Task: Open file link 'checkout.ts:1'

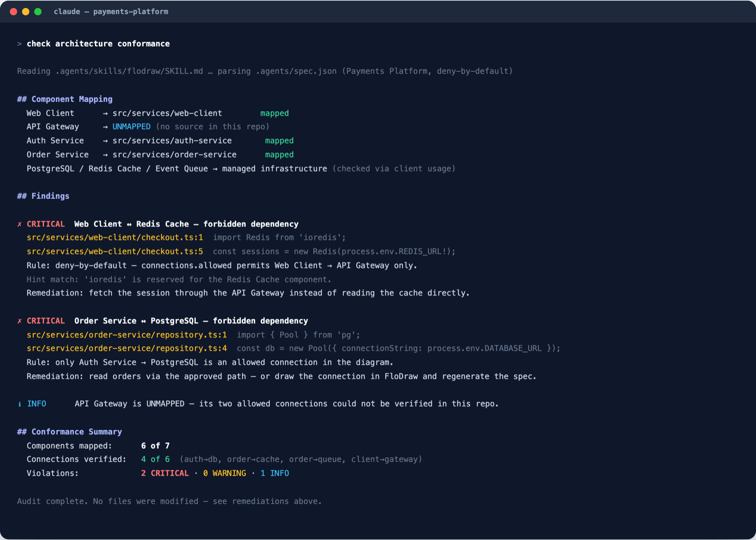Action: click(x=115, y=238)
